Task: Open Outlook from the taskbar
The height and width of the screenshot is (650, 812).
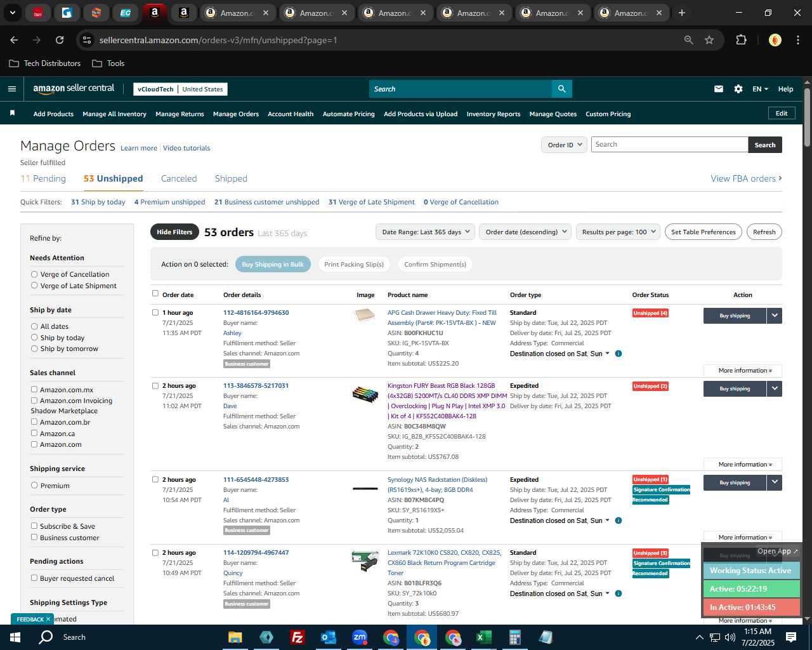Action: point(328,637)
